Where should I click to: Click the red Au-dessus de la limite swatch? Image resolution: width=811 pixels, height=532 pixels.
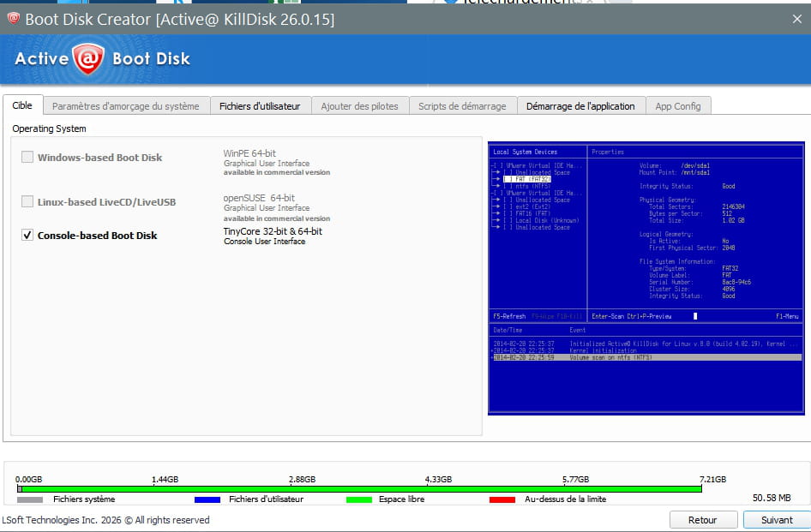(502, 499)
